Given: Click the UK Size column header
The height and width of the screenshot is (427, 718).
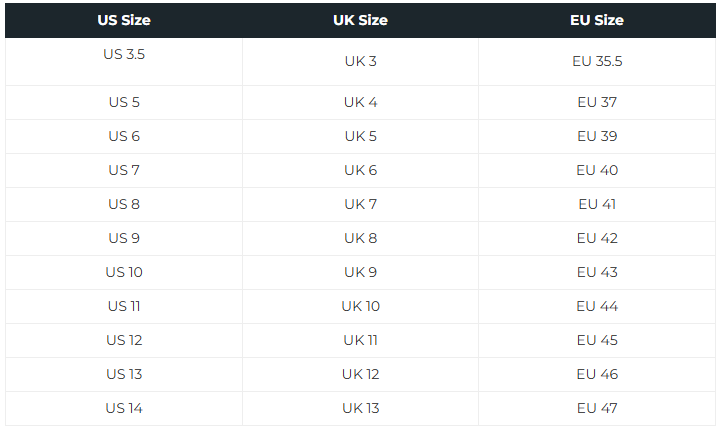Looking at the screenshot, I should (360, 20).
